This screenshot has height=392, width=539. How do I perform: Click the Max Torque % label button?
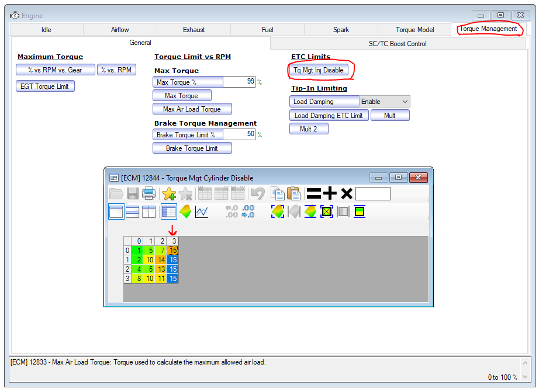pyautogui.click(x=188, y=82)
